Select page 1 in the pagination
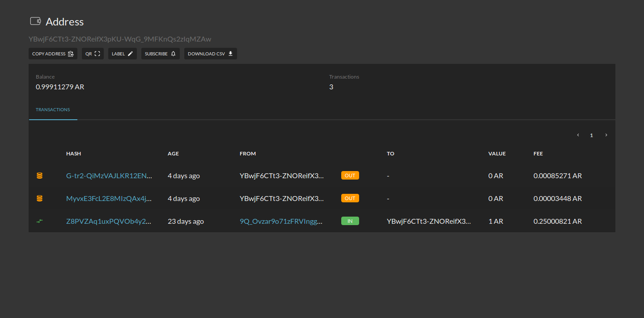 click(591, 134)
